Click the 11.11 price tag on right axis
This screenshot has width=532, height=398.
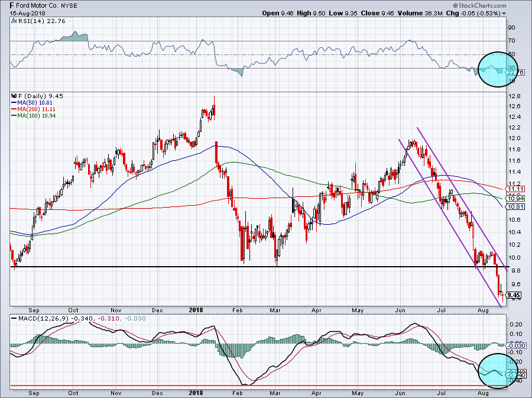(x=515, y=189)
